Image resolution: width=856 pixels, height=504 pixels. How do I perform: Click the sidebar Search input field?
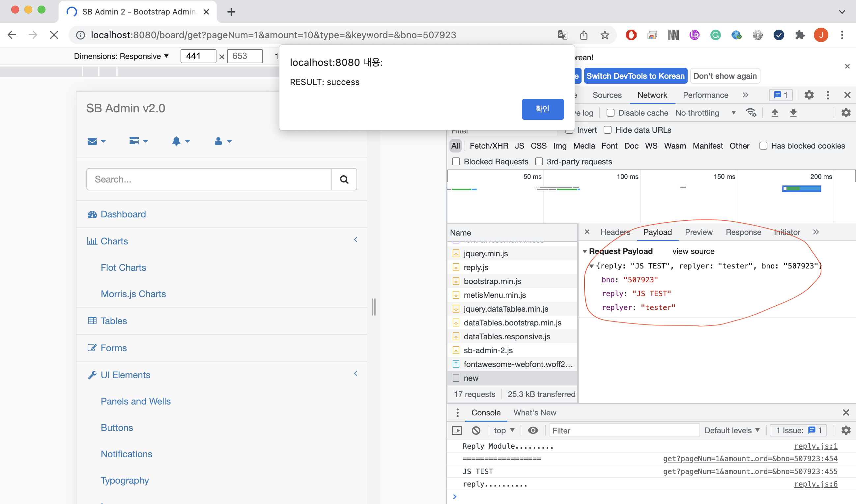209,179
